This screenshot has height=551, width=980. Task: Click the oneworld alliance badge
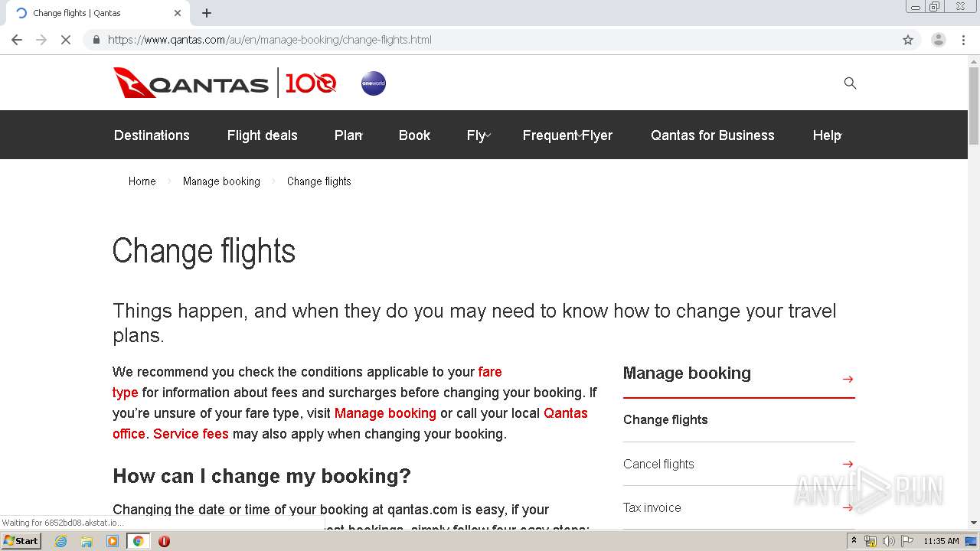(x=374, y=83)
